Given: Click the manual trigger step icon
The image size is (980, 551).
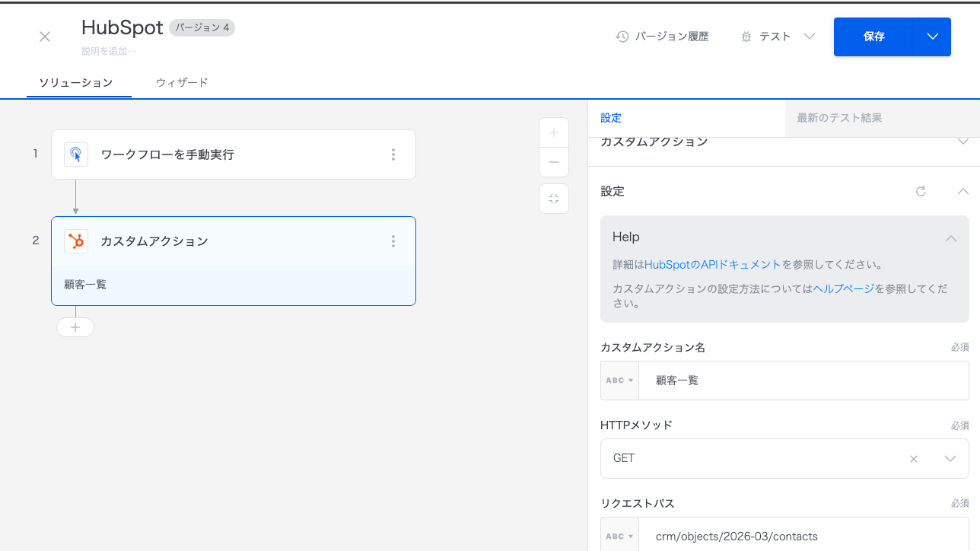Looking at the screenshot, I should (76, 154).
